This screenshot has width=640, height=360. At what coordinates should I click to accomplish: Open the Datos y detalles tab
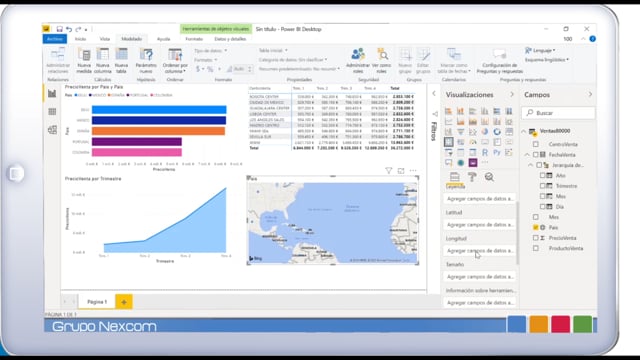click(230, 39)
